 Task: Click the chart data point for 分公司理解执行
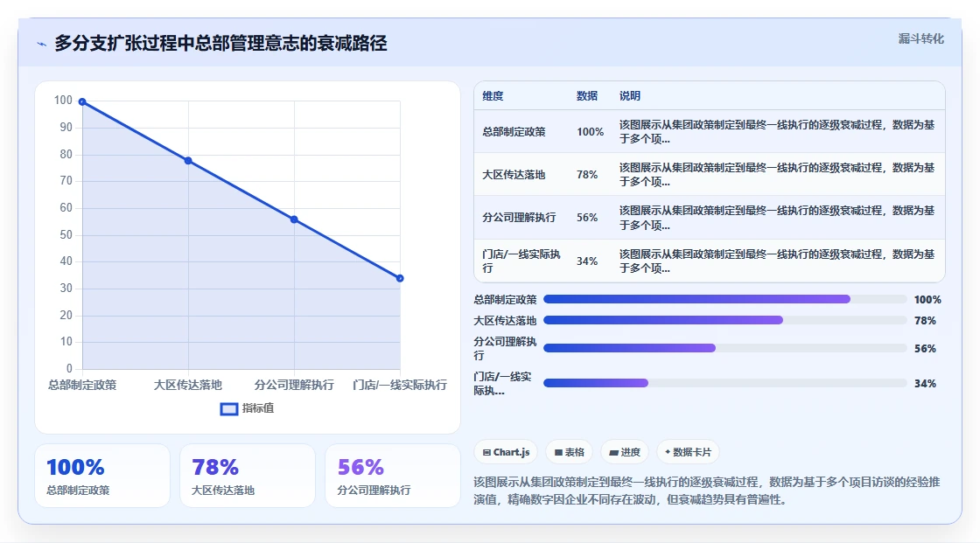[x=294, y=219]
